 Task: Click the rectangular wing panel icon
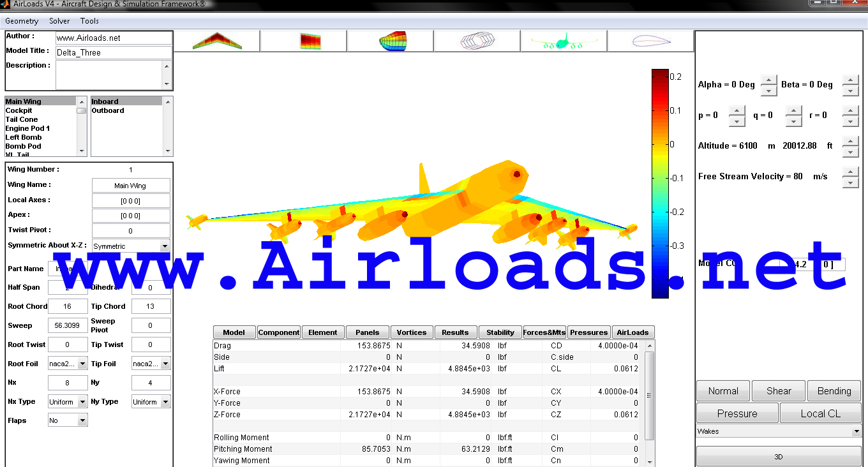[304, 41]
